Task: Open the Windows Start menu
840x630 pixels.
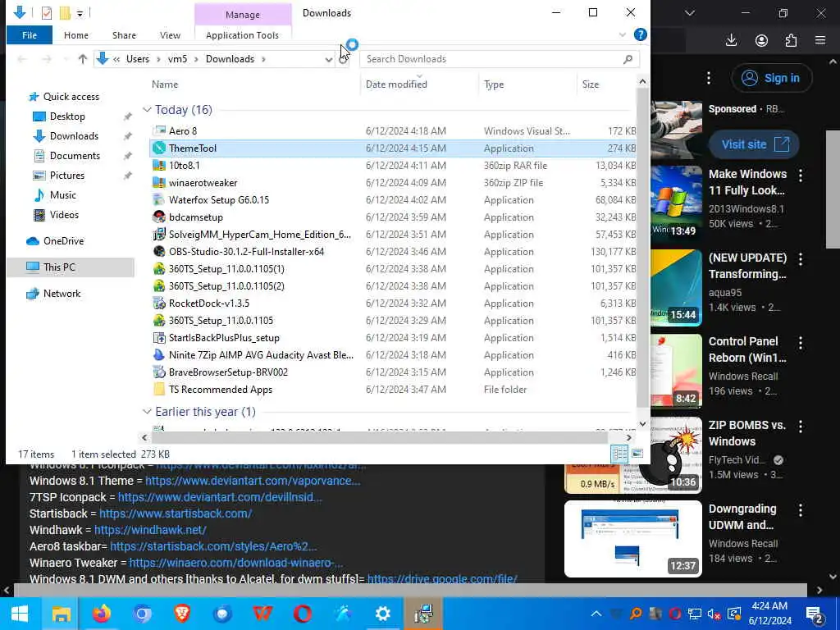Action: (20, 614)
